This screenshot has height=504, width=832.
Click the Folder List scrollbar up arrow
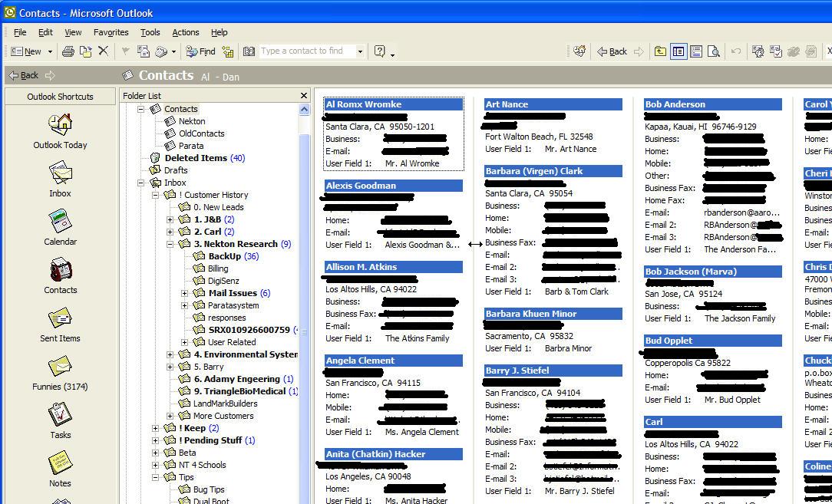[304, 109]
